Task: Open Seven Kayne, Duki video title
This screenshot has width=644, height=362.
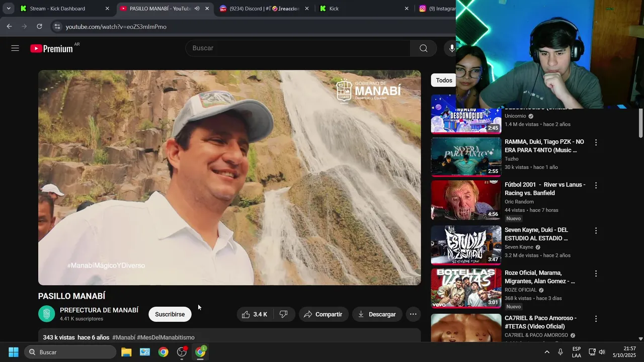Action: (x=536, y=234)
